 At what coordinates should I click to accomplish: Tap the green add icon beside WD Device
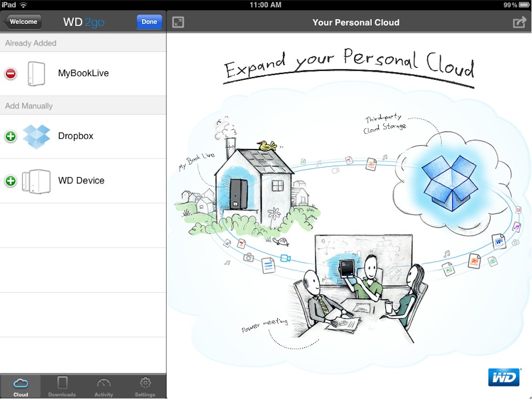tap(11, 181)
